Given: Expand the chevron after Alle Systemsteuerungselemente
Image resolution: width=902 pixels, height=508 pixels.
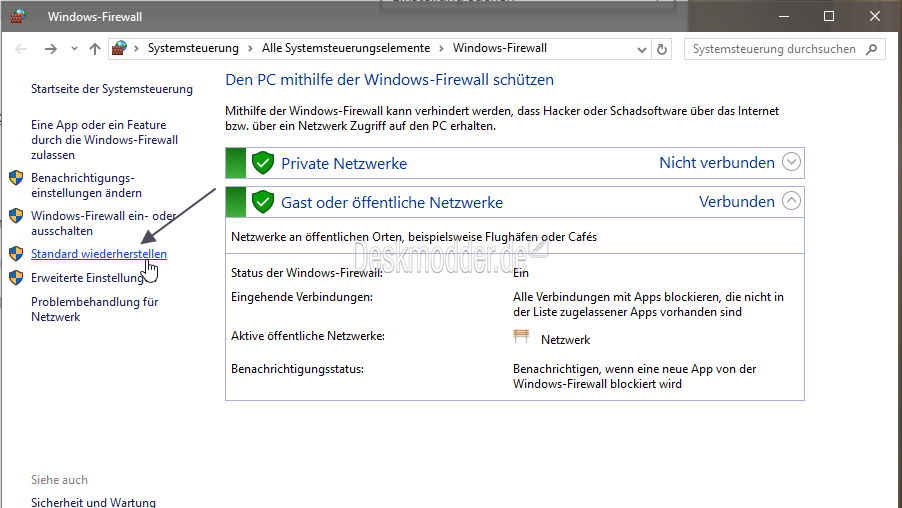Looking at the screenshot, I should pyautogui.click(x=441, y=49).
